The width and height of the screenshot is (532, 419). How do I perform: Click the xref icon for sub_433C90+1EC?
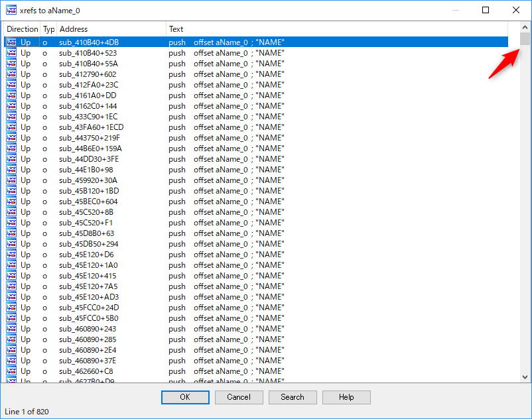tap(11, 117)
